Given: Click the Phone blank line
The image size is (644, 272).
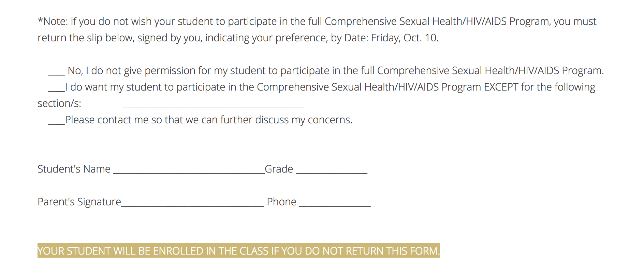Looking at the screenshot, I should [x=335, y=205].
